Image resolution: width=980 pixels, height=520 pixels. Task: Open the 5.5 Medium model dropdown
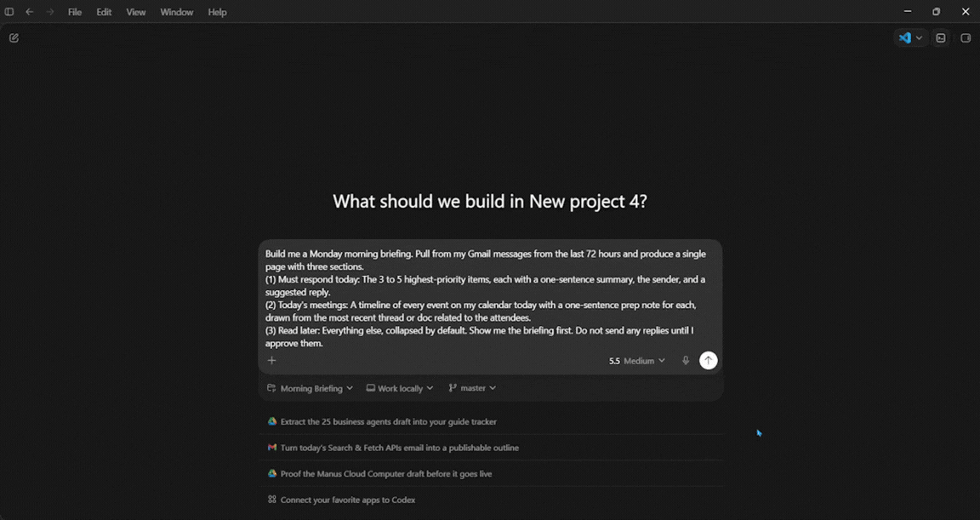click(637, 361)
